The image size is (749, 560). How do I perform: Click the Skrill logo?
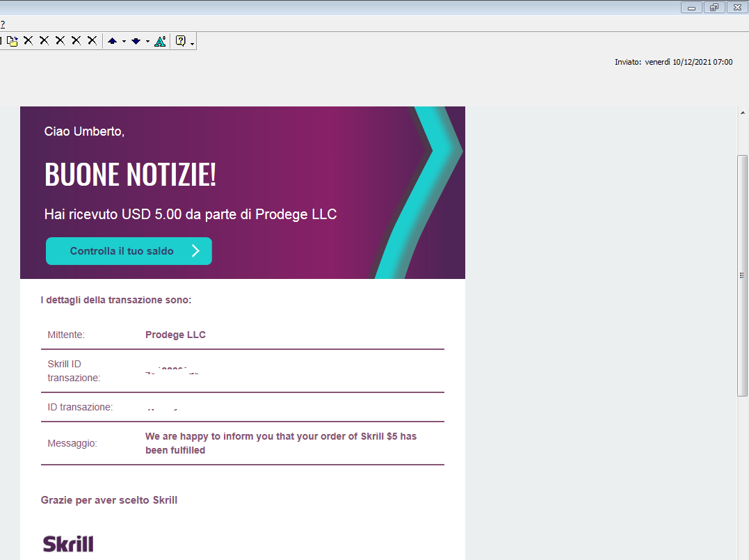[x=68, y=544]
